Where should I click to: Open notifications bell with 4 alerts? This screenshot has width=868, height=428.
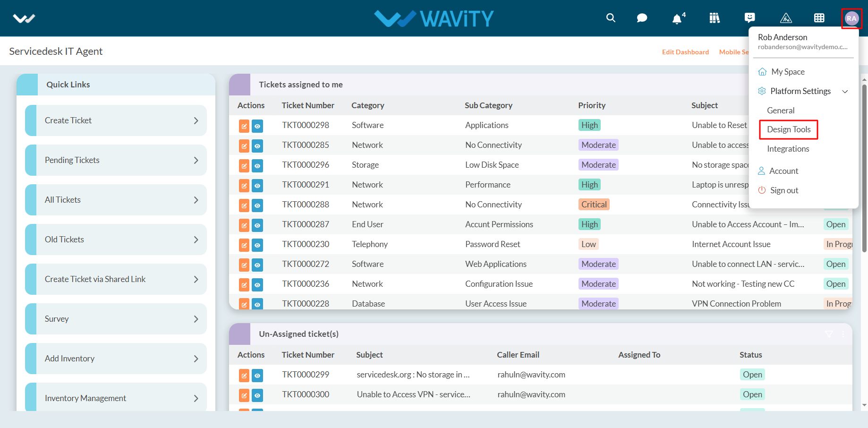pyautogui.click(x=678, y=18)
